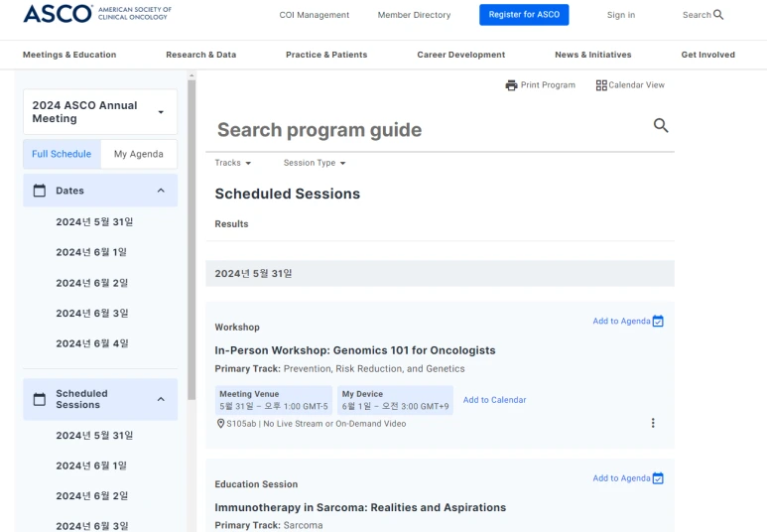Click the Print Program label
The height and width of the screenshot is (532, 767).
[548, 85]
